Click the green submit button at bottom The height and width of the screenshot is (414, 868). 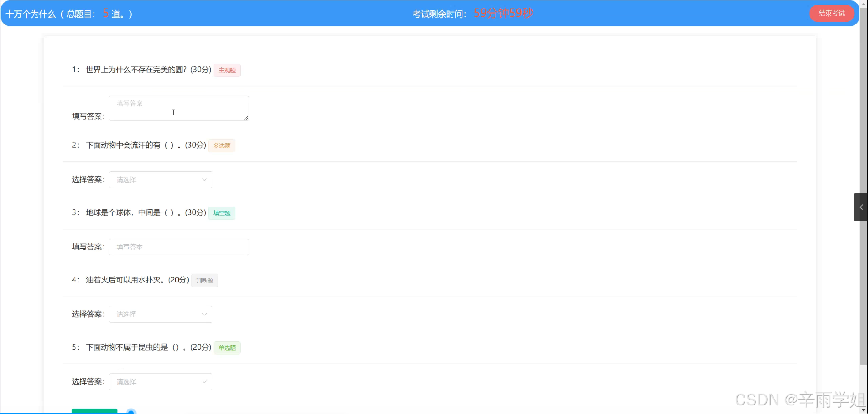pyautogui.click(x=94, y=411)
